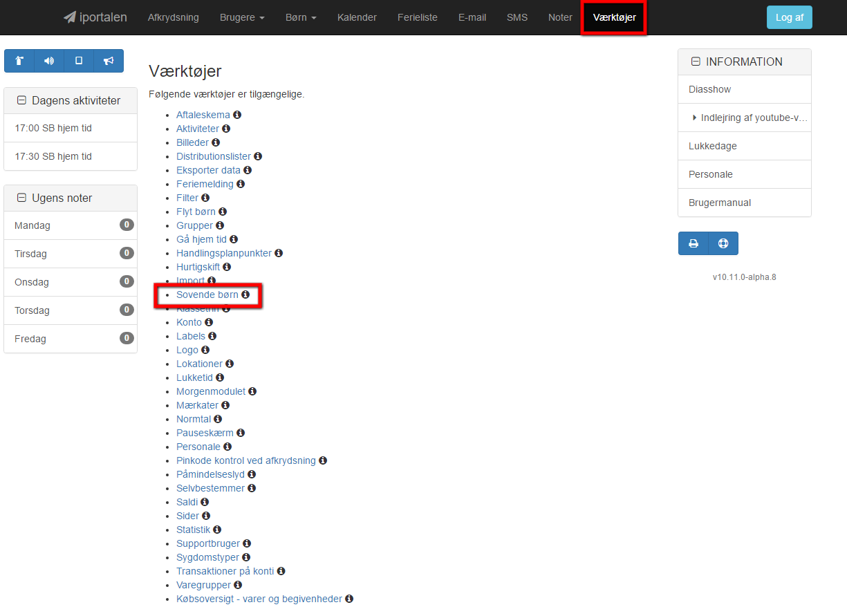
Task: Click the tablet icon button
Action: [79, 61]
